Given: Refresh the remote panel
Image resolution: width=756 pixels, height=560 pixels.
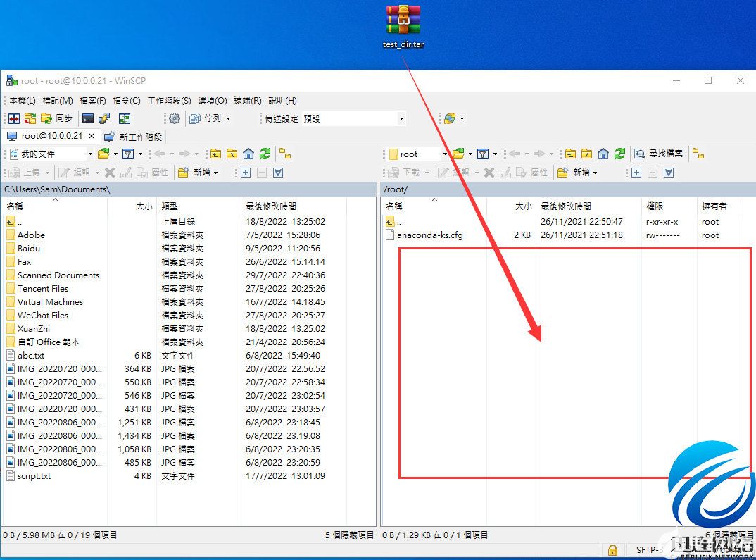Looking at the screenshot, I should 619,154.
